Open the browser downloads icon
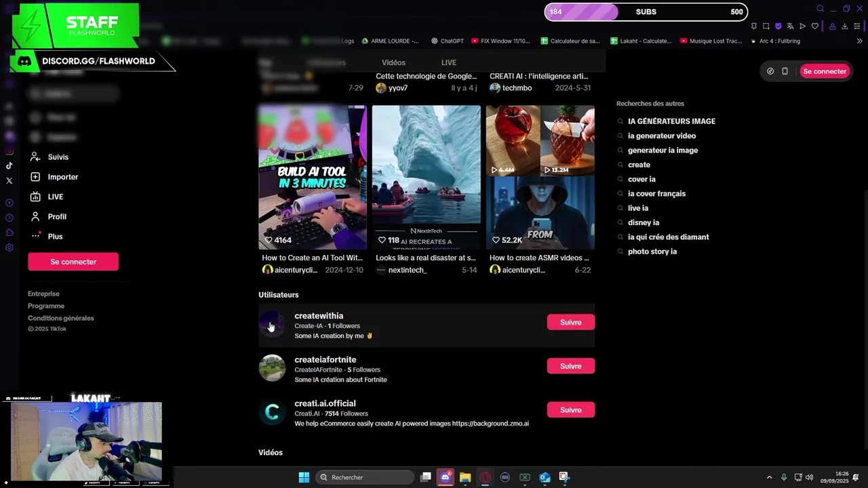 [844, 26]
